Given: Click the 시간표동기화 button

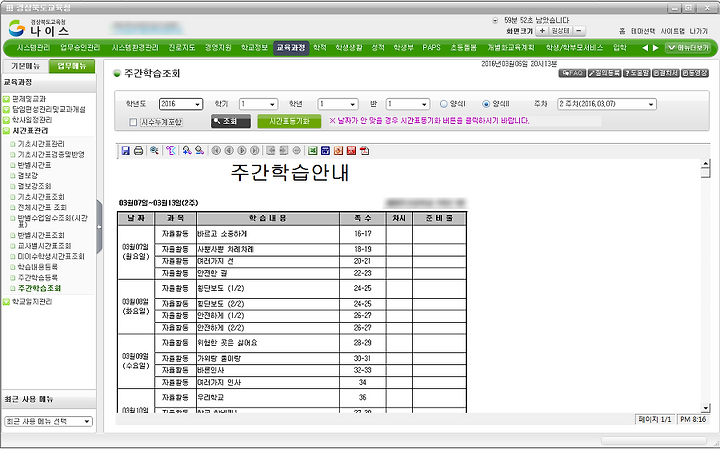Looking at the screenshot, I should tap(289, 122).
